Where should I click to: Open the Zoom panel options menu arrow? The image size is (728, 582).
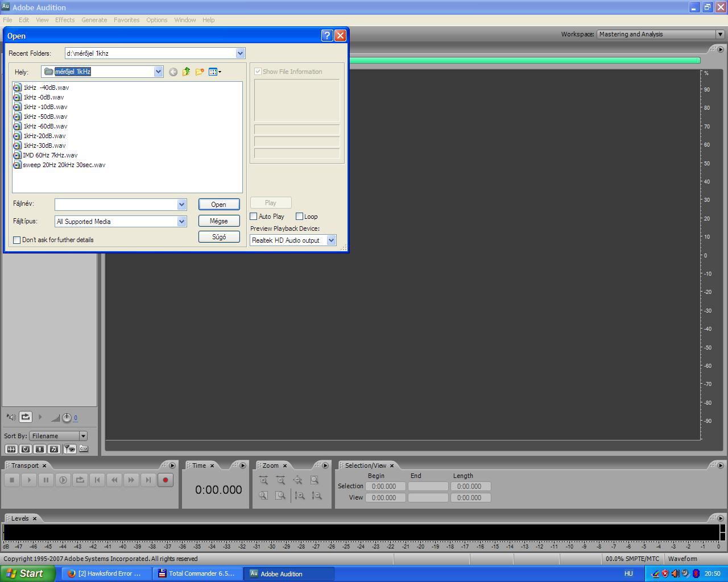click(325, 465)
